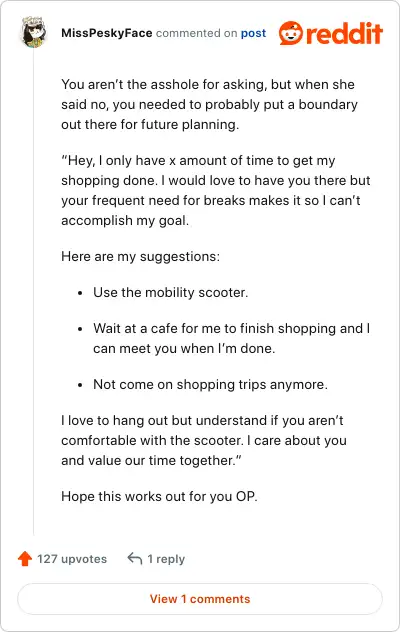Click the Reddit alien logo icon
The width and height of the screenshot is (400, 632).
(x=290, y=33)
